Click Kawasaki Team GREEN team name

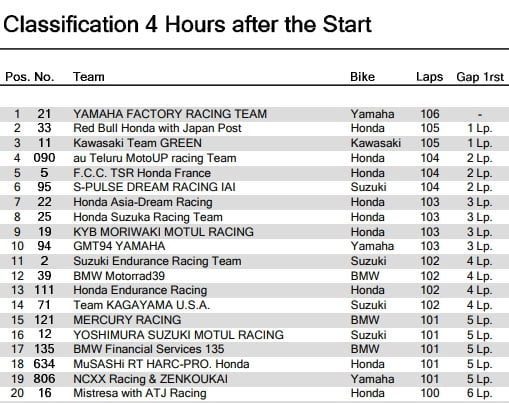click(x=137, y=143)
